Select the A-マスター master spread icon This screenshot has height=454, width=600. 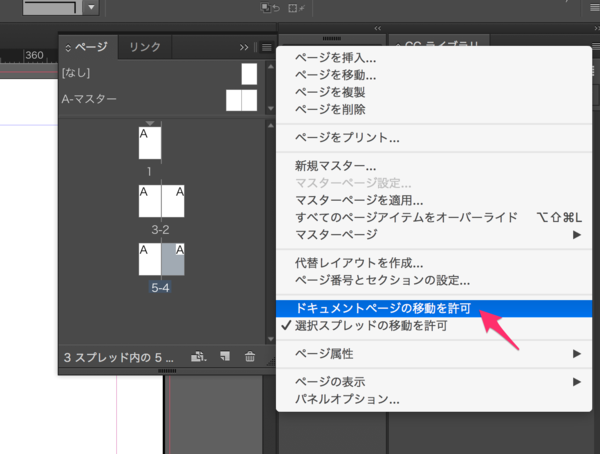coord(241,100)
